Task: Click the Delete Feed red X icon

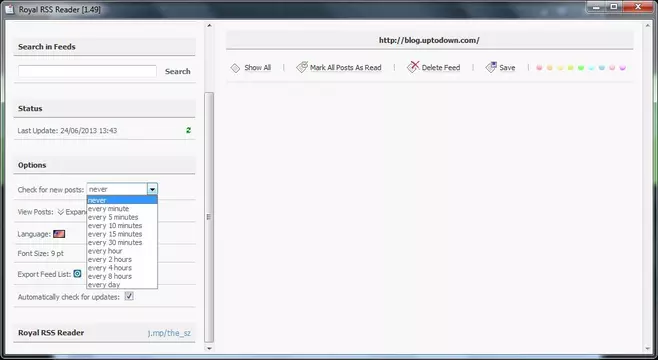Action: 413,67
